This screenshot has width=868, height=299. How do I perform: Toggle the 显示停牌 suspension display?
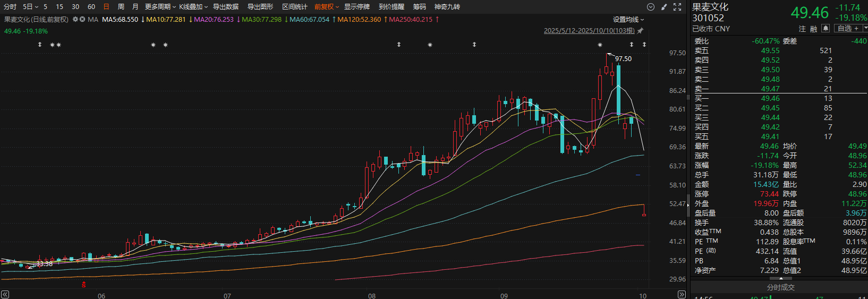[356, 7]
